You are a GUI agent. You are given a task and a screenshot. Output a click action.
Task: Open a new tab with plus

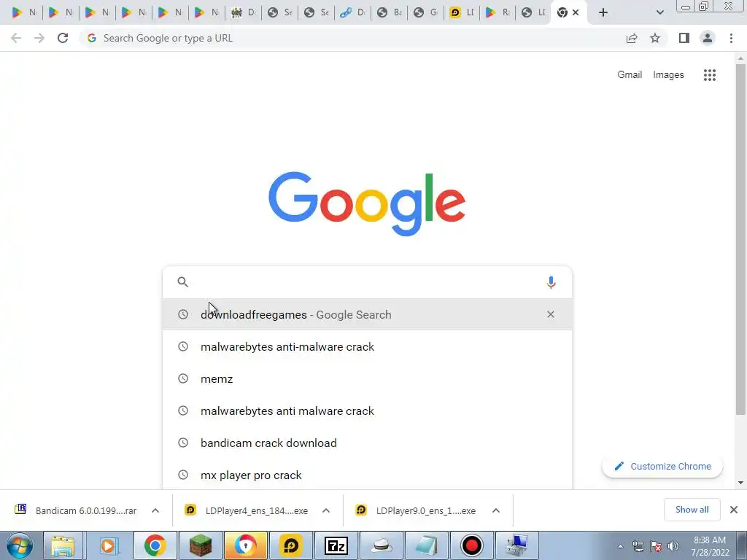[603, 12]
